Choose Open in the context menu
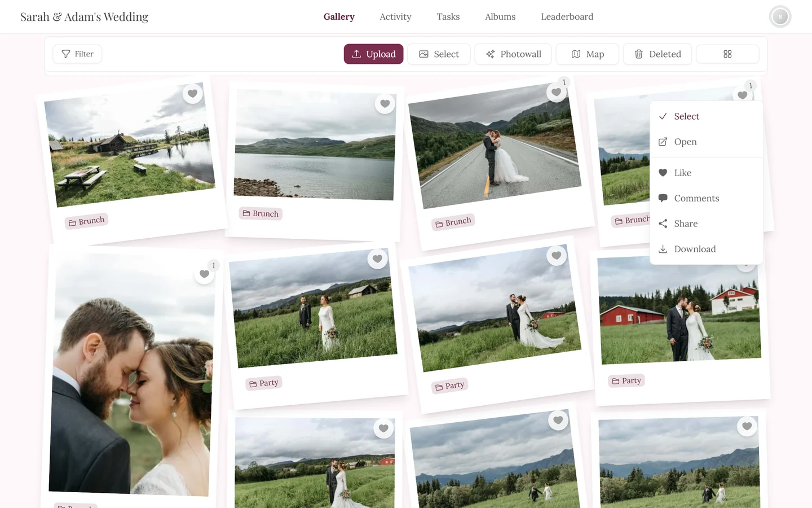Viewport: 812px width, 508px height. click(x=707, y=142)
